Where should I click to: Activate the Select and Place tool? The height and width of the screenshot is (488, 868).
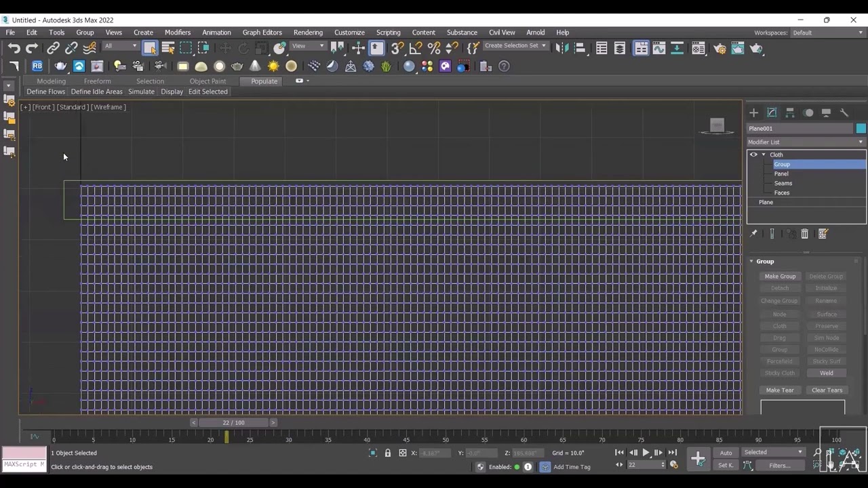279,48
